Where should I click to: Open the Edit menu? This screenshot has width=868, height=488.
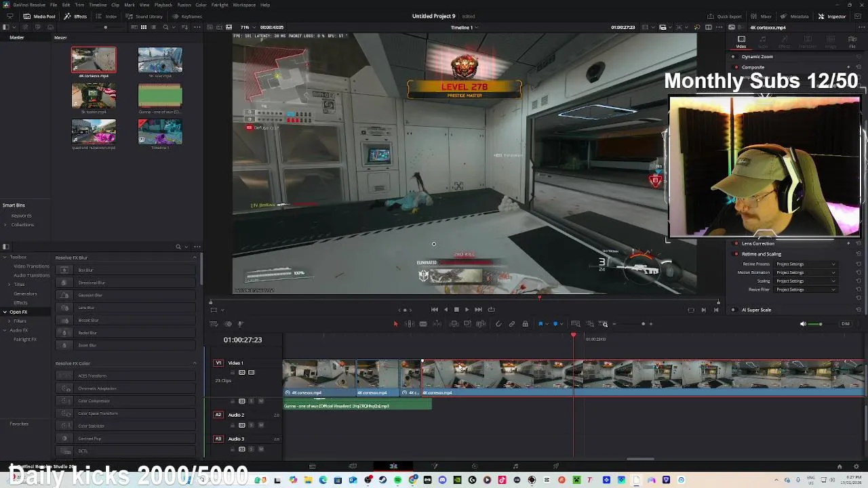(x=66, y=5)
